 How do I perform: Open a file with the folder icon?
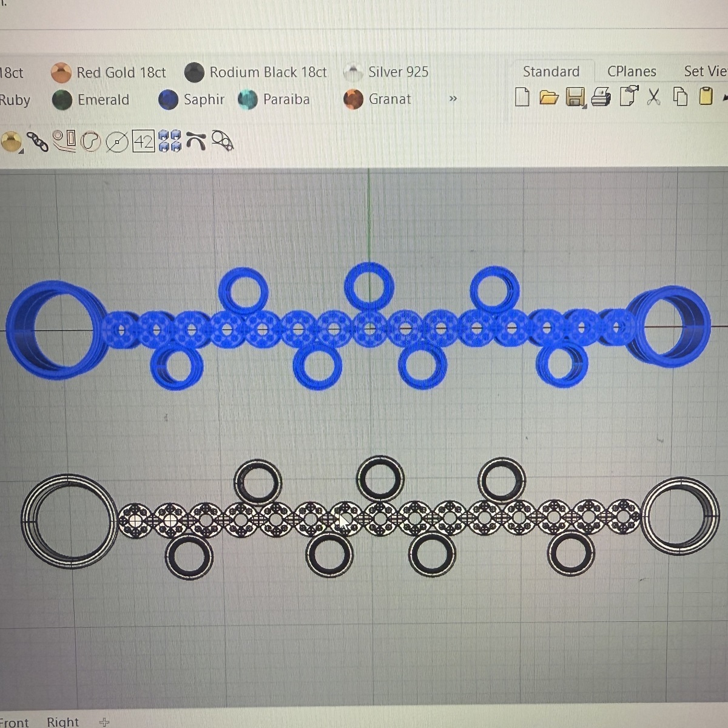tap(548, 97)
